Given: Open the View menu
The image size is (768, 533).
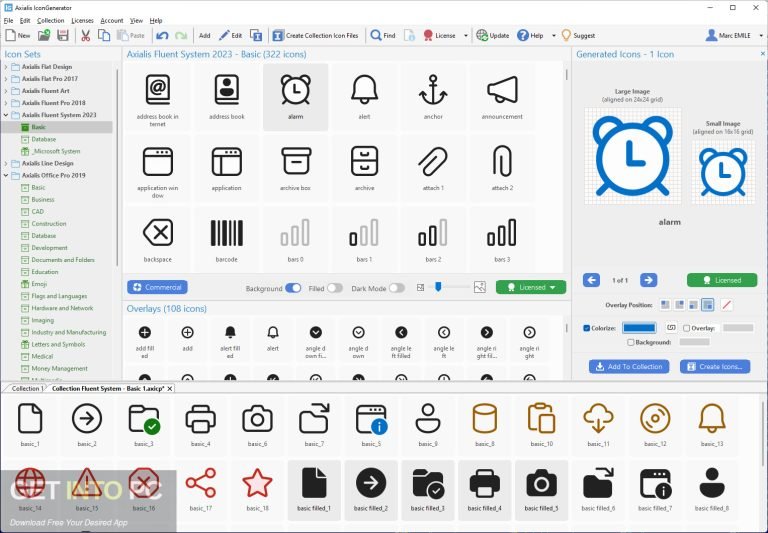Looking at the screenshot, I should 136,21.
